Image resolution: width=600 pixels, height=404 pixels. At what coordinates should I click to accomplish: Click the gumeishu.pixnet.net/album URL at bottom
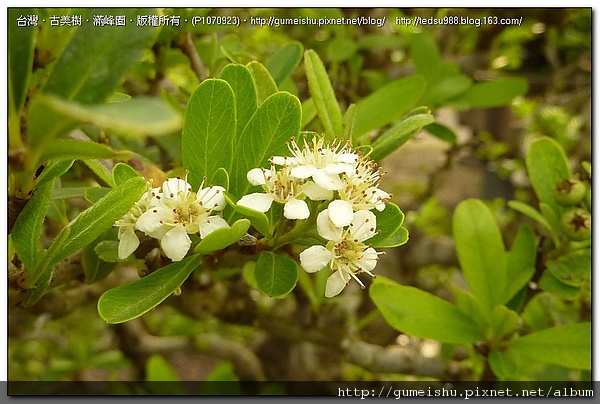[465, 393]
